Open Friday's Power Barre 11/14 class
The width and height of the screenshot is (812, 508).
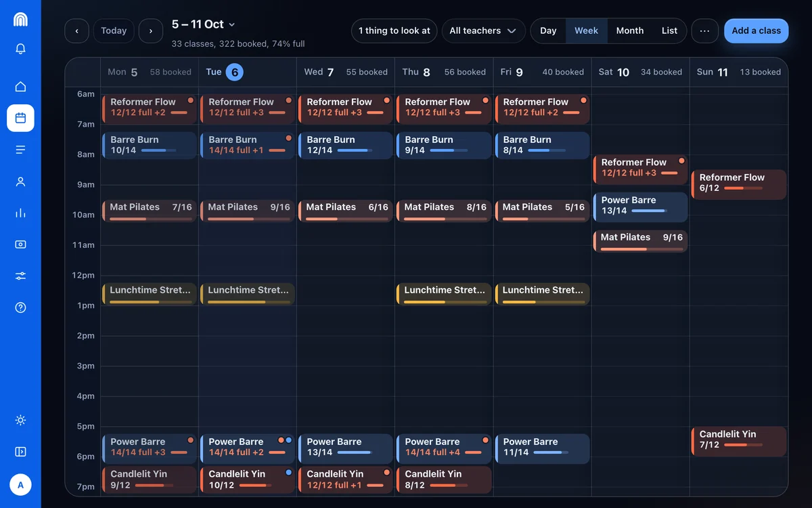(x=542, y=448)
